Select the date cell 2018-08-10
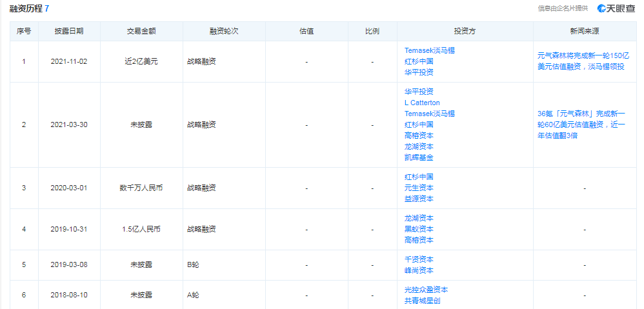This screenshot has width=644, height=309. (x=69, y=295)
